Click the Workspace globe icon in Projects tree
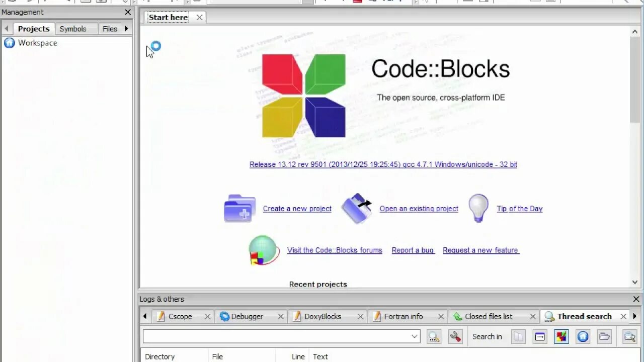The width and height of the screenshot is (644, 362). (x=9, y=43)
